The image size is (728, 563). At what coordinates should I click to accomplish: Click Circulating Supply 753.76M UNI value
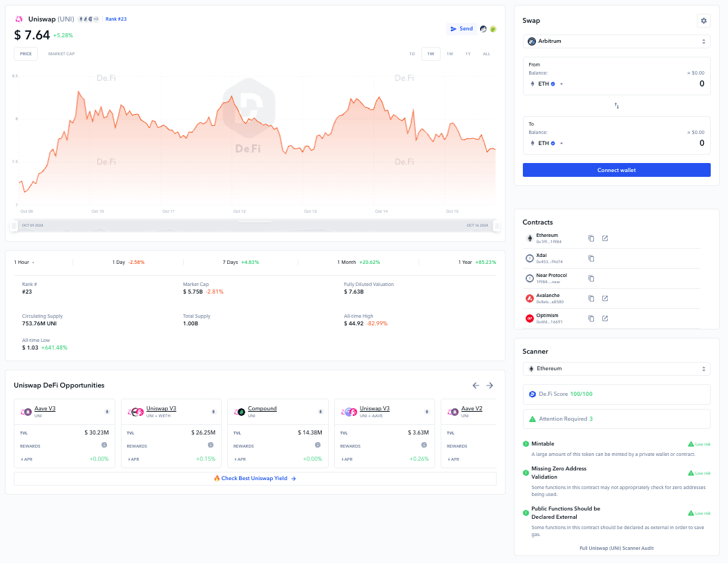click(39, 323)
